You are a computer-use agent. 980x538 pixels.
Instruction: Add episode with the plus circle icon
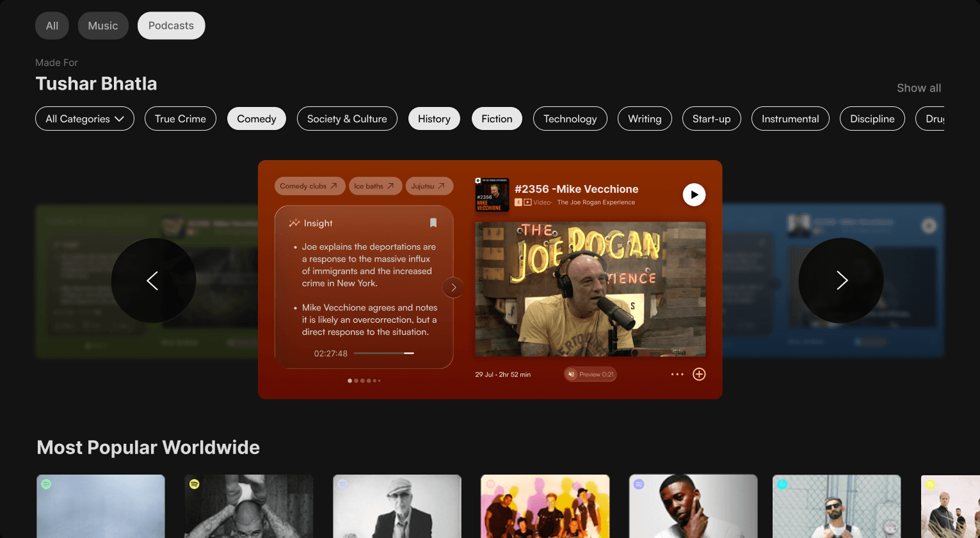(x=699, y=374)
